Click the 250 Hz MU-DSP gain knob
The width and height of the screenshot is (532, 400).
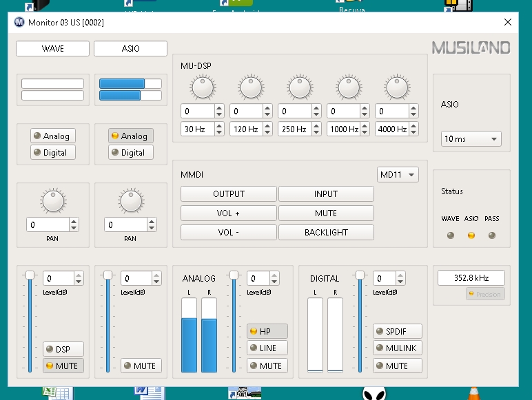[x=300, y=87]
